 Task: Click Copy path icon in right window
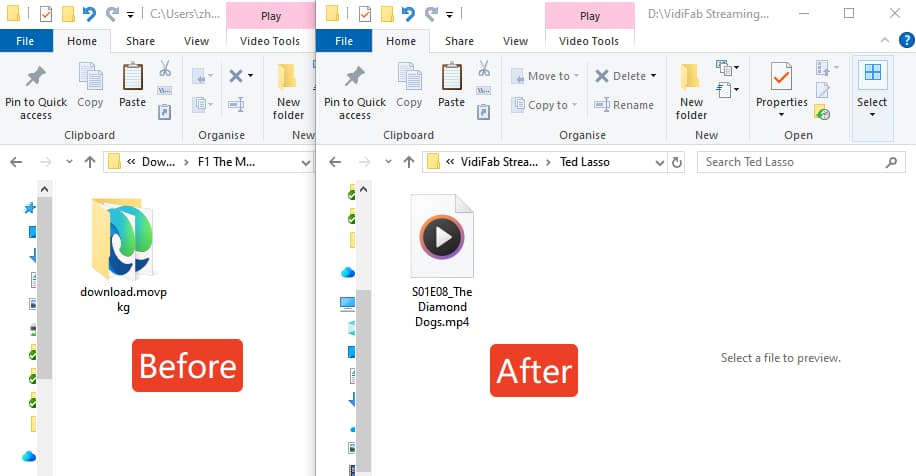(x=484, y=91)
